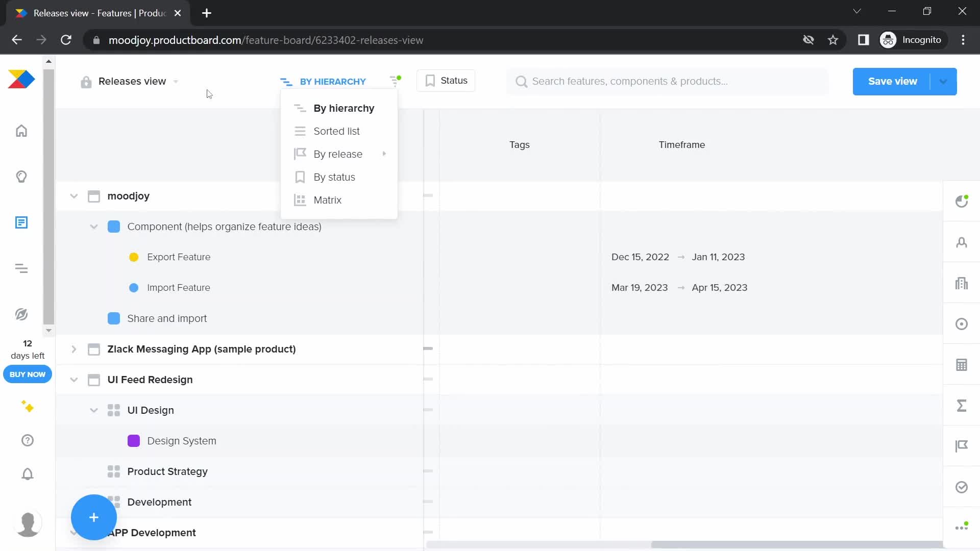Expand the Zlack Messaging App product

[x=74, y=349]
